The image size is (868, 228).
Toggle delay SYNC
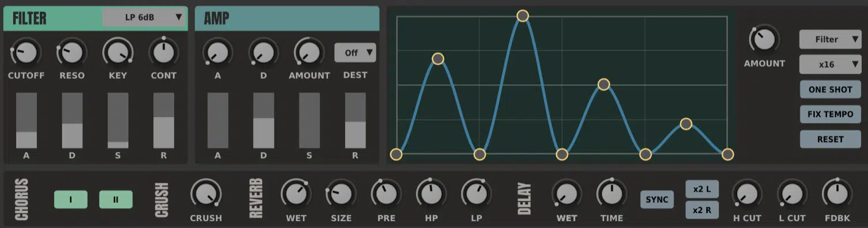pos(657,200)
